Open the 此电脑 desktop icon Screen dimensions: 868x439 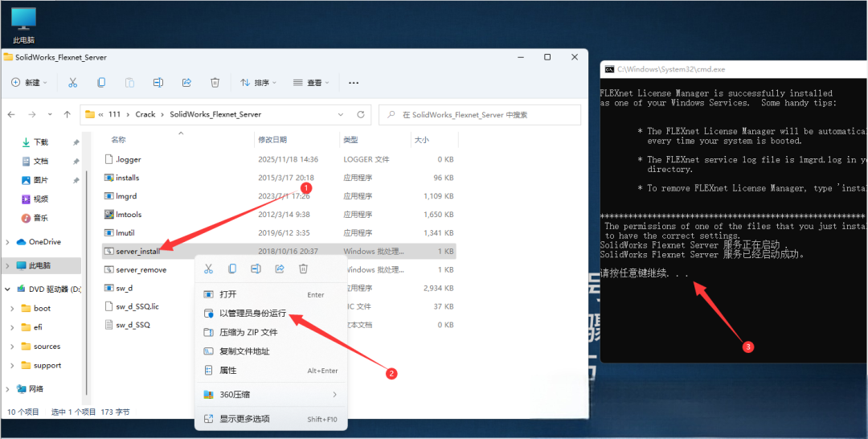[x=23, y=25]
